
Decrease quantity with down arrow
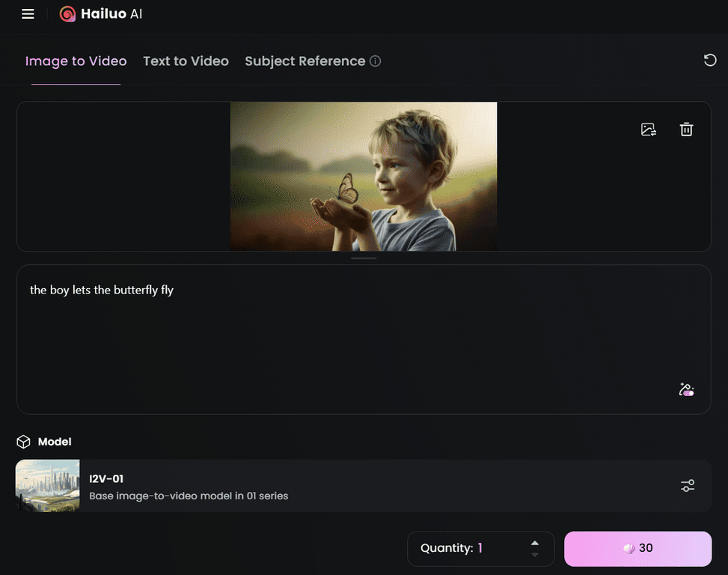535,555
